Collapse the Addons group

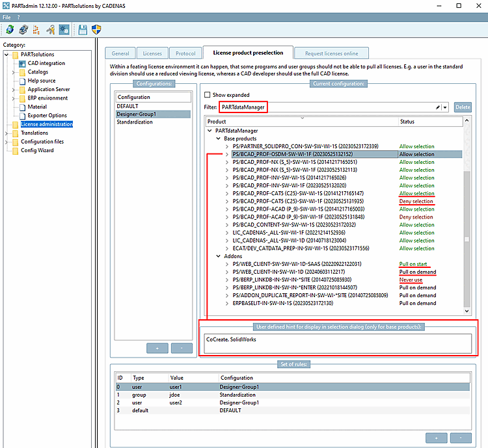pyautogui.click(x=219, y=256)
